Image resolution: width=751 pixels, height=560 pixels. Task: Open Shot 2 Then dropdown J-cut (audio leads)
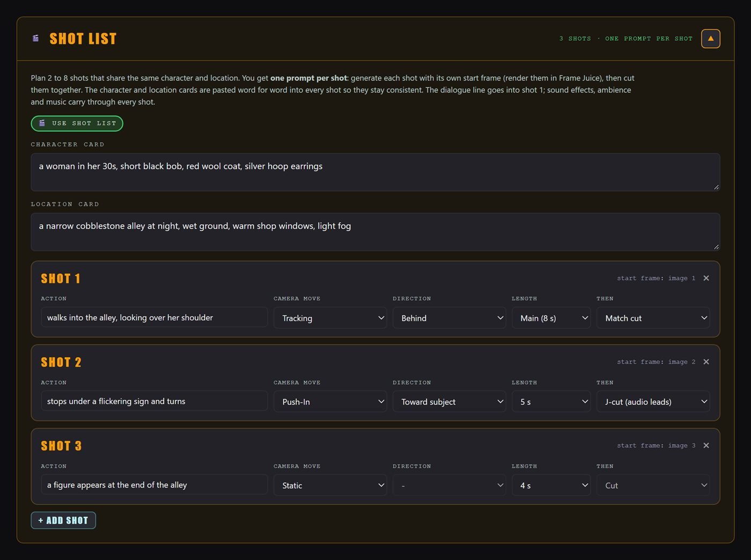tap(653, 402)
